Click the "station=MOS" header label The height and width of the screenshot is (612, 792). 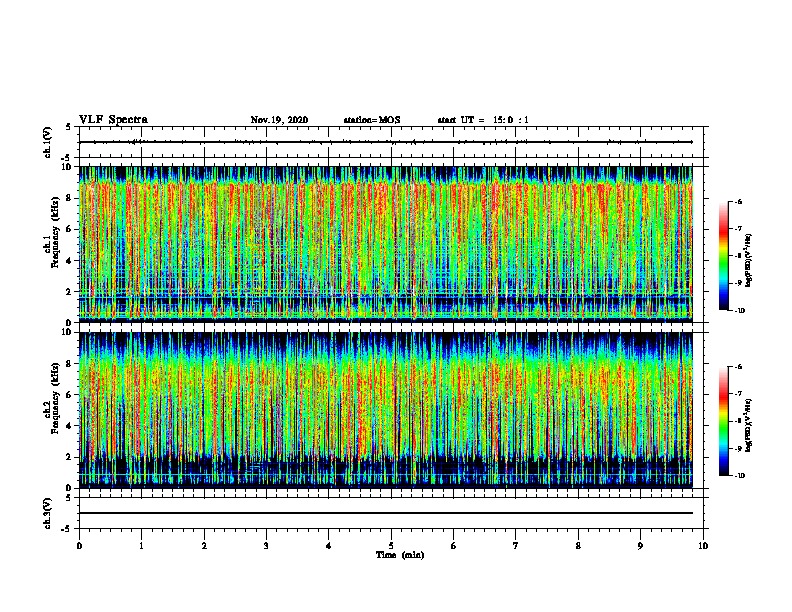click(x=372, y=120)
